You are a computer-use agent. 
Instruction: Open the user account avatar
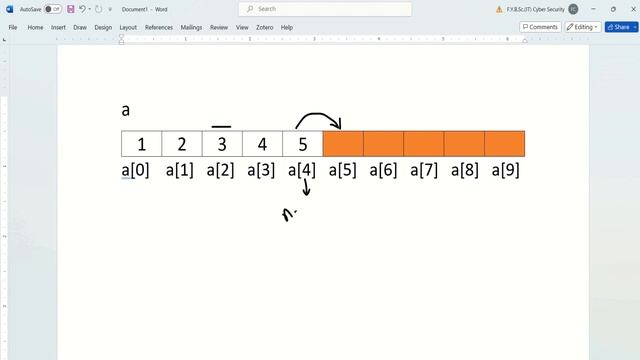coord(573,9)
